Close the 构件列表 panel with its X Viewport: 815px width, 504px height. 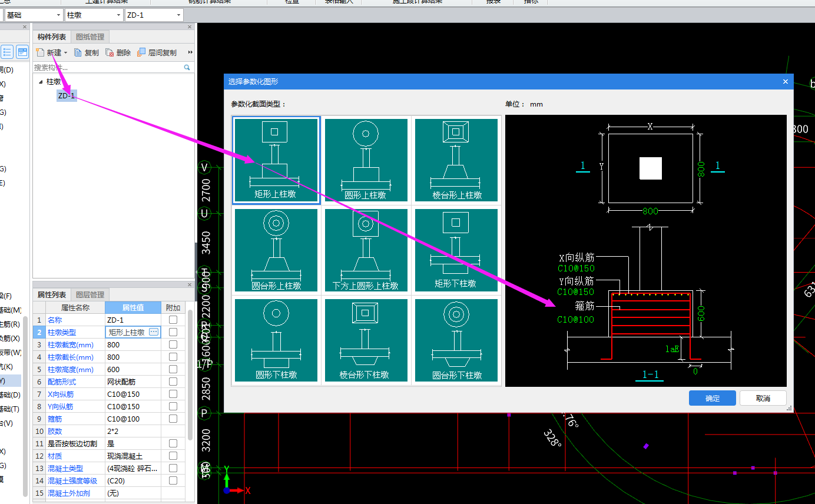click(190, 26)
